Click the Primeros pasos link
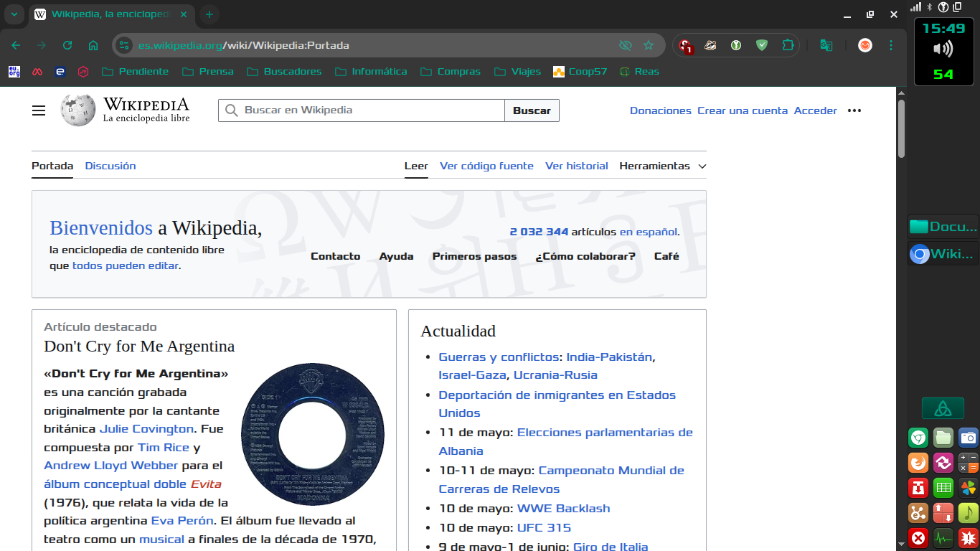The image size is (980, 551). 474,256
